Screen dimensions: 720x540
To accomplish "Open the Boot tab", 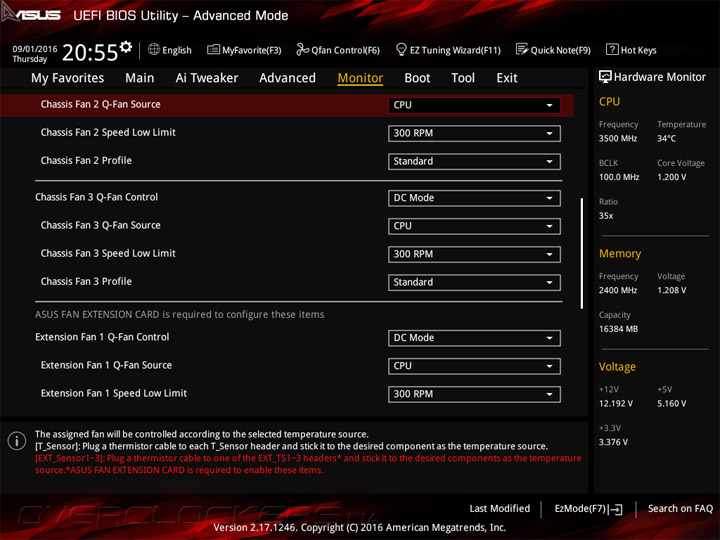I will [417, 78].
